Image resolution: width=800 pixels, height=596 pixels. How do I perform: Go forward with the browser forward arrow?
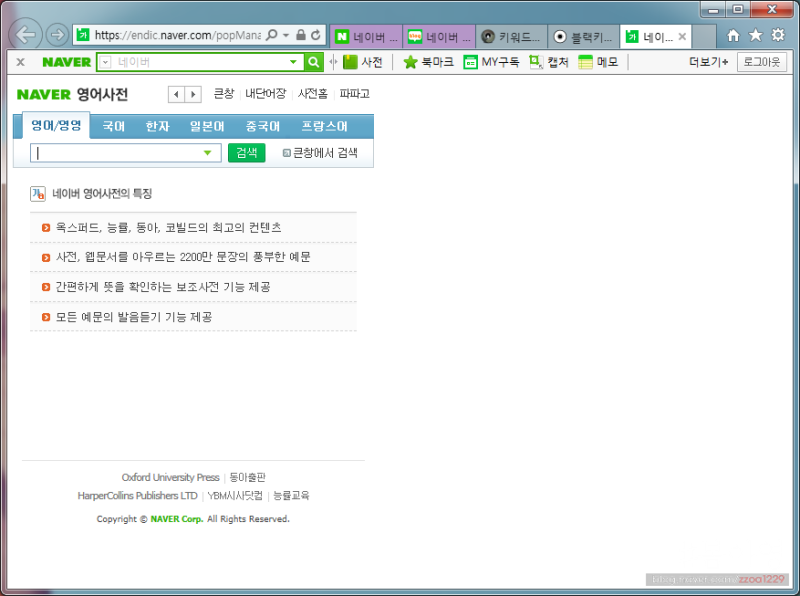coord(57,35)
